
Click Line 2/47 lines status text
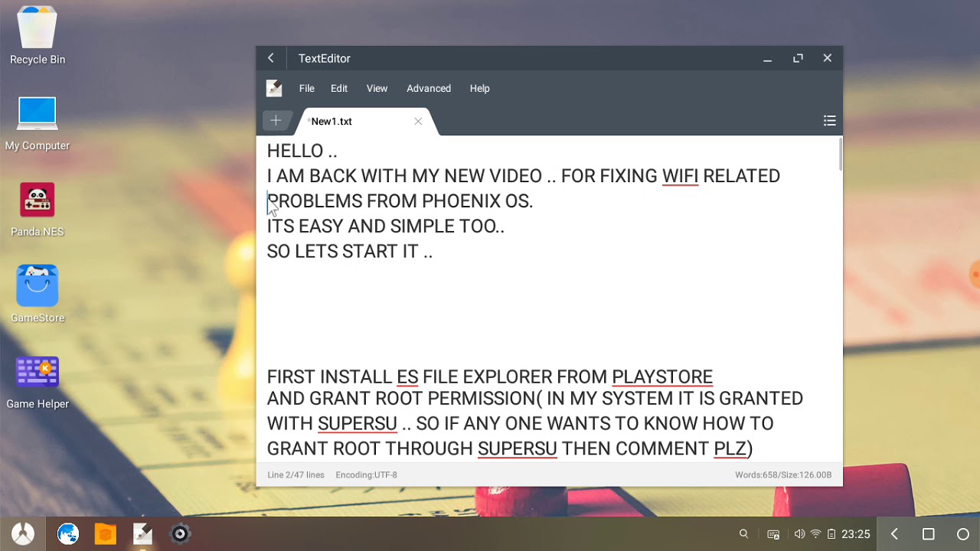[x=296, y=475]
